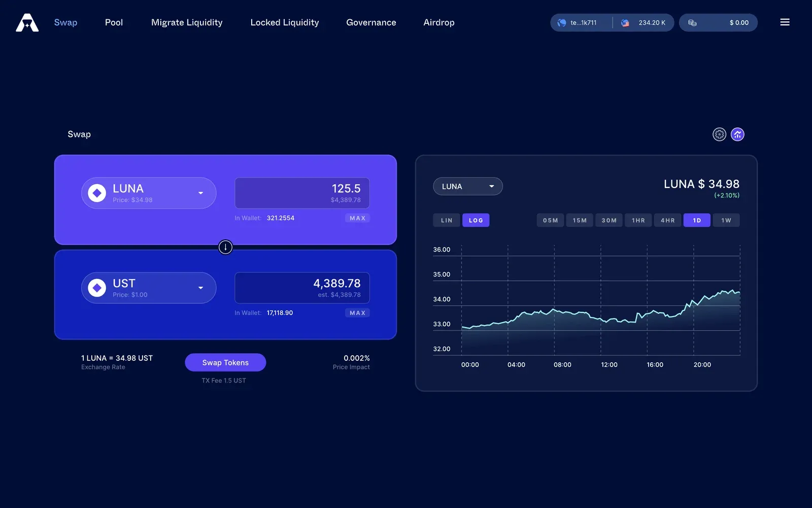Click the LUNA token diamond icon
The image size is (812, 508).
(97, 193)
